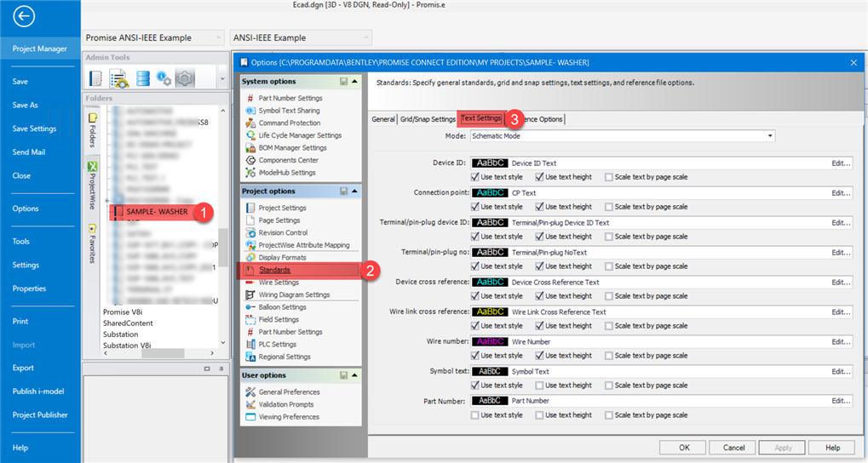The width and height of the screenshot is (868, 463).
Task: Open Command Protection settings
Action: click(x=290, y=123)
